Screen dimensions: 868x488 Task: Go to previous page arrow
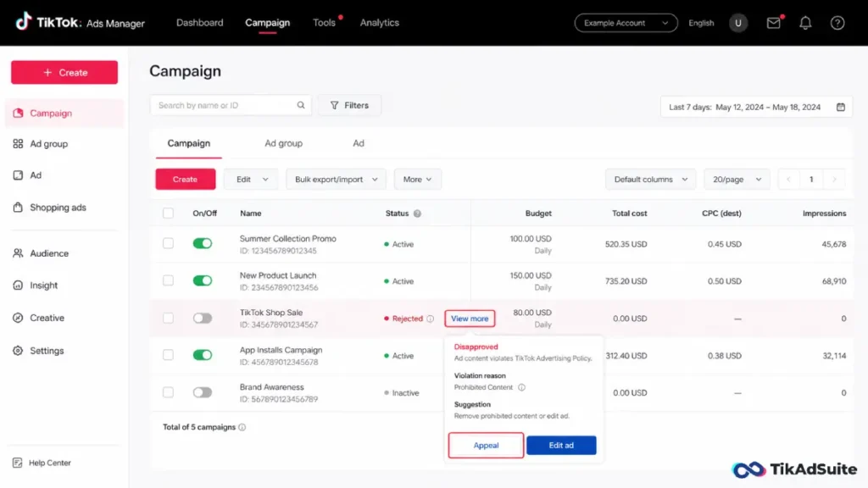pos(789,180)
